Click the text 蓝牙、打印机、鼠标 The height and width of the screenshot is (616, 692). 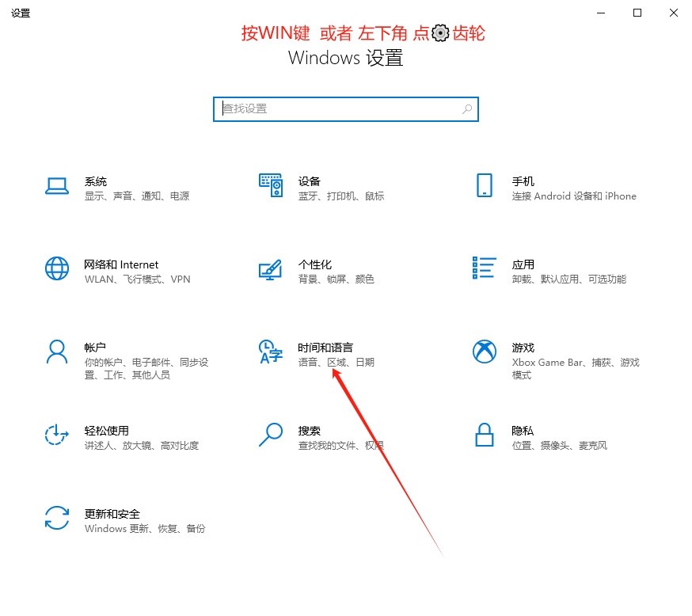click(341, 196)
